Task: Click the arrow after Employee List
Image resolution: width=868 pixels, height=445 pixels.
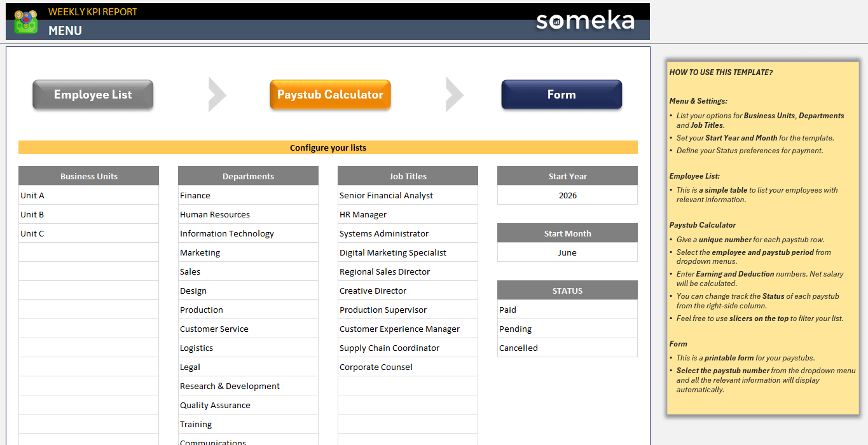Action: [x=217, y=94]
